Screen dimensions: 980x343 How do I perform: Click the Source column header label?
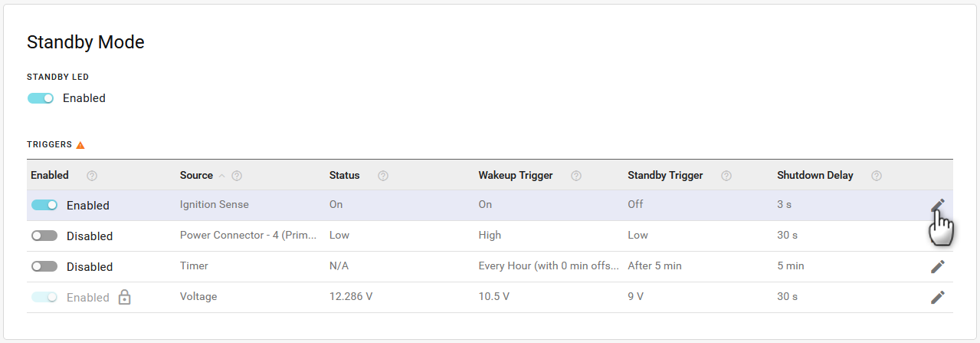point(196,176)
